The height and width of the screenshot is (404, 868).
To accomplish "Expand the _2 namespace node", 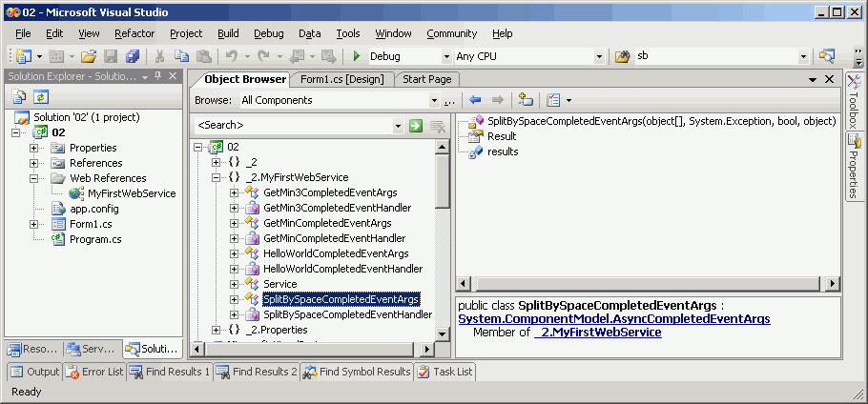I will (x=216, y=163).
